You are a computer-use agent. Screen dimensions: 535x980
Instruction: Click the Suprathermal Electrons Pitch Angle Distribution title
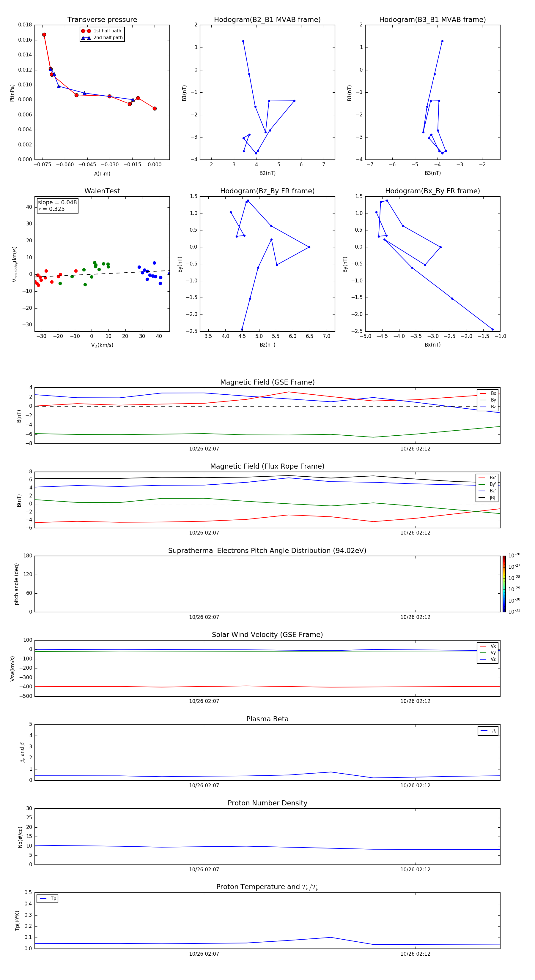[x=267, y=551]
